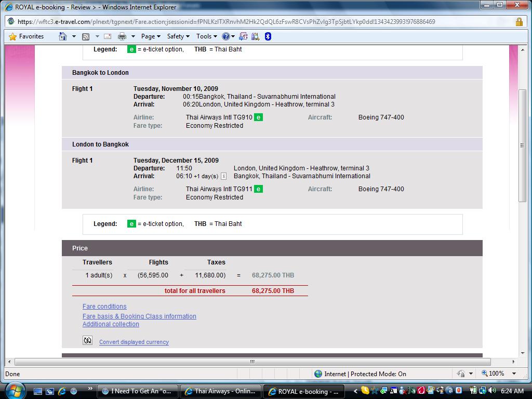Expand the RSS feeds dropdown arrow
The image size is (532, 399).
point(97,36)
